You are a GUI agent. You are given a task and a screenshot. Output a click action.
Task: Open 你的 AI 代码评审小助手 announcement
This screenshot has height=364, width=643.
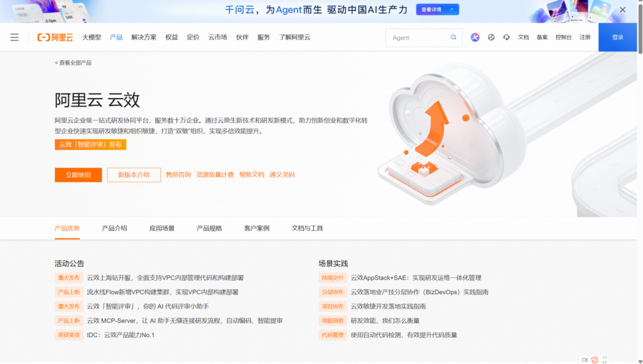148,307
